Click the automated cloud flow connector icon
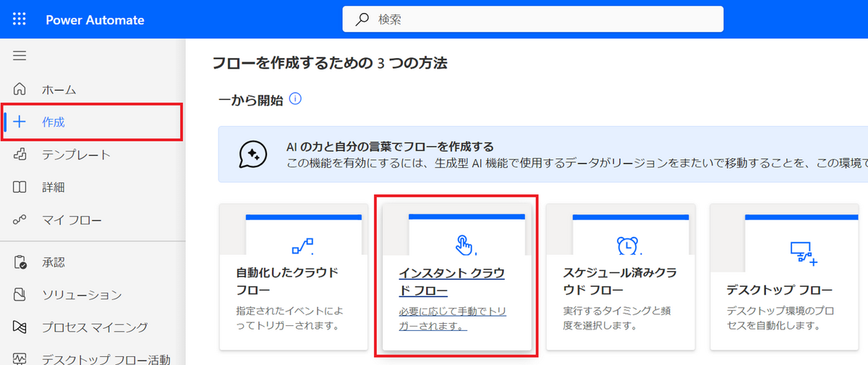The image size is (868, 365). (x=302, y=247)
